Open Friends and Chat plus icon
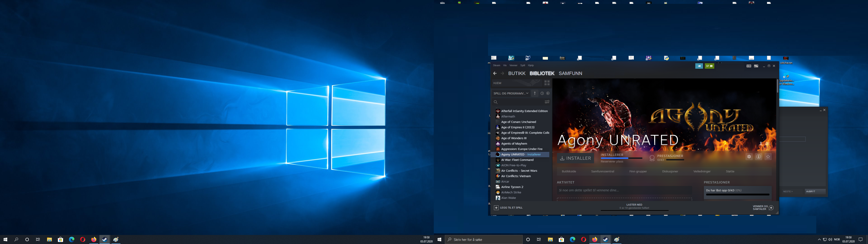Viewport: 868px width, 244px height. tap(771, 208)
